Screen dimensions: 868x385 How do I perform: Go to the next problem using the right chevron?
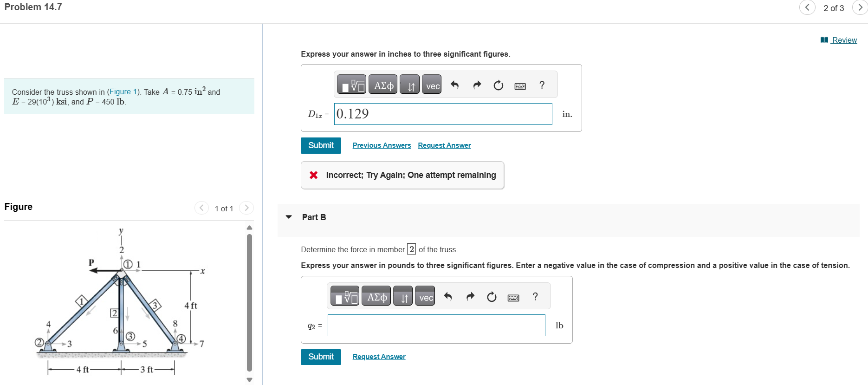click(860, 7)
